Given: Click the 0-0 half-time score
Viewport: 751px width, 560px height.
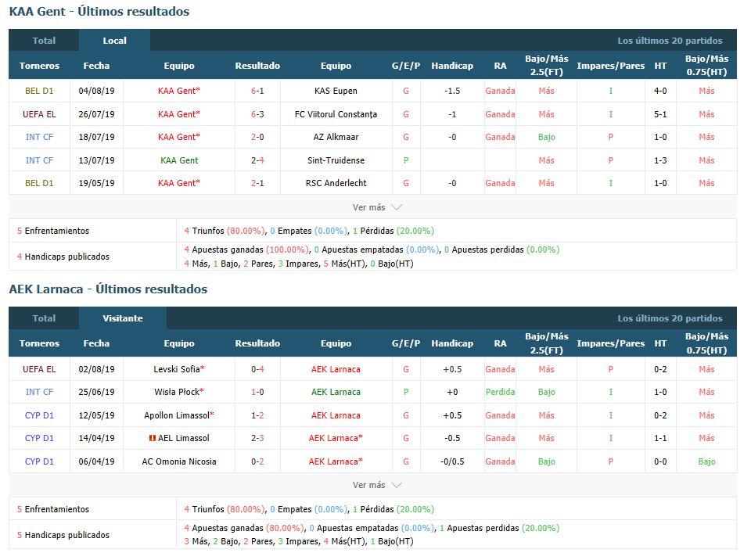Looking at the screenshot, I should coord(660,461).
